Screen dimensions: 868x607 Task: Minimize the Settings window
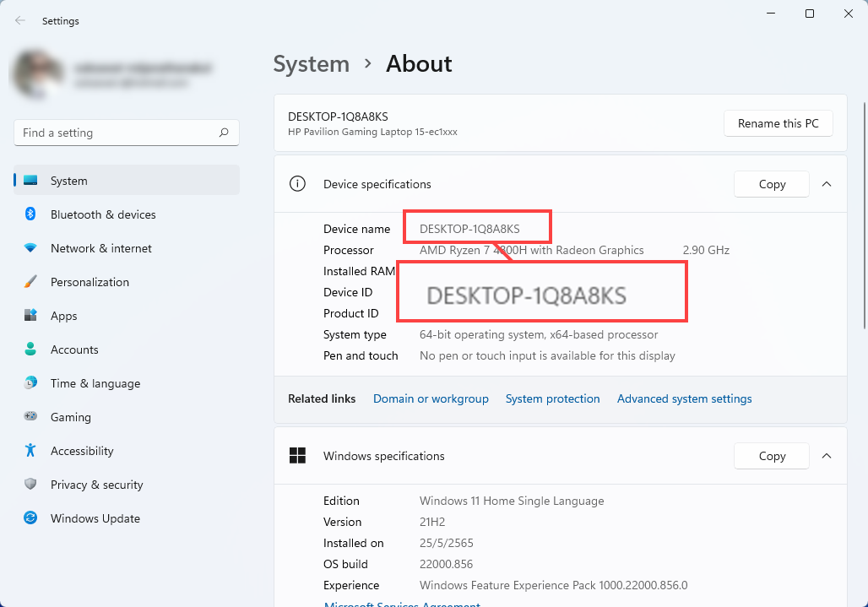pos(771,14)
